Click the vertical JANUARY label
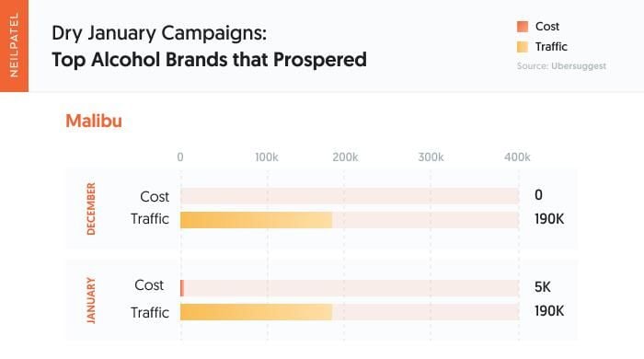The width and height of the screenshot is (644, 359). tap(91, 300)
